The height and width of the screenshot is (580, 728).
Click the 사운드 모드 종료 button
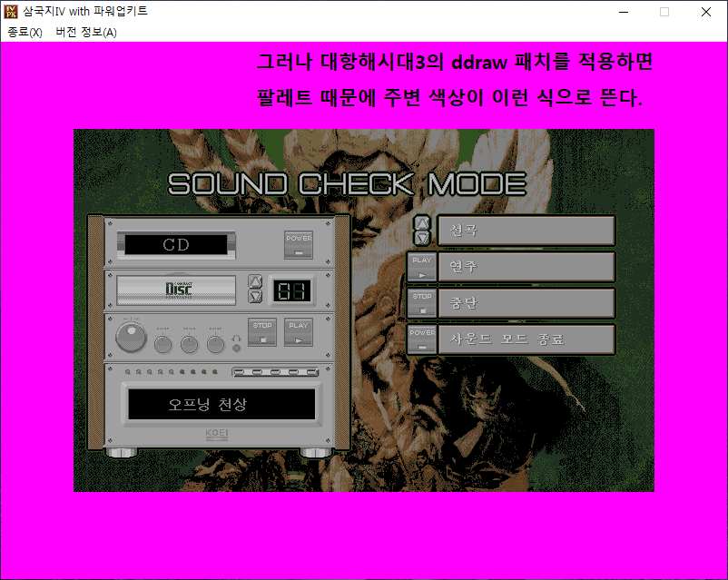pyautogui.click(x=526, y=339)
